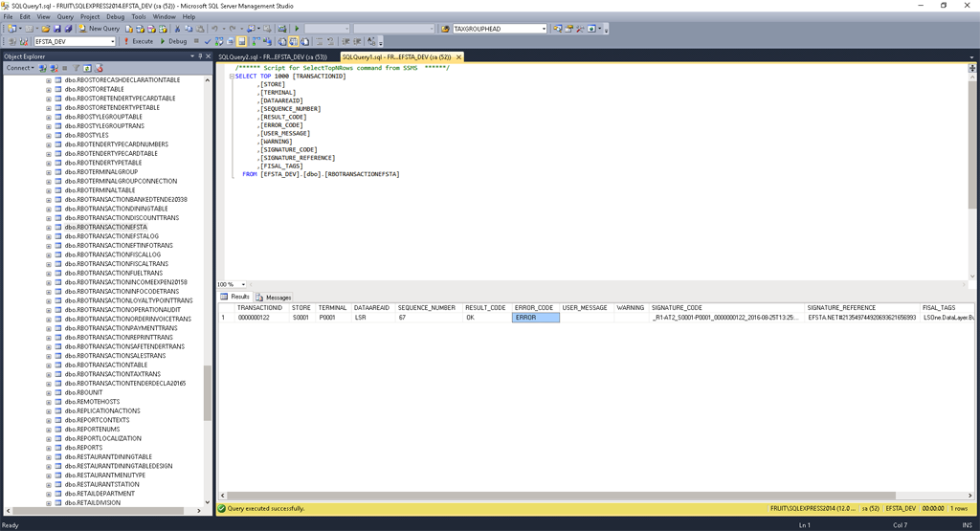The width and height of the screenshot is (980, 531).
Task: Click the New Query toolbar button
Action: click(100, 29)
